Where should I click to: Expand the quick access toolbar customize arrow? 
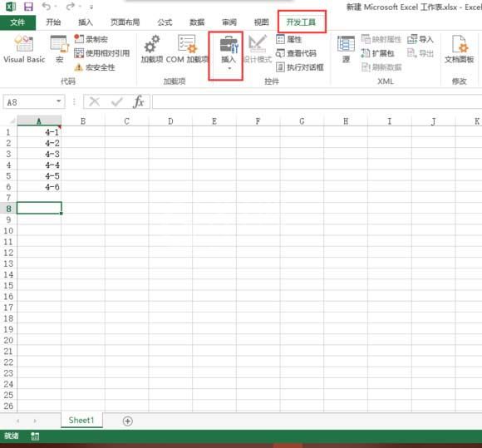click(x=91, y=7)
